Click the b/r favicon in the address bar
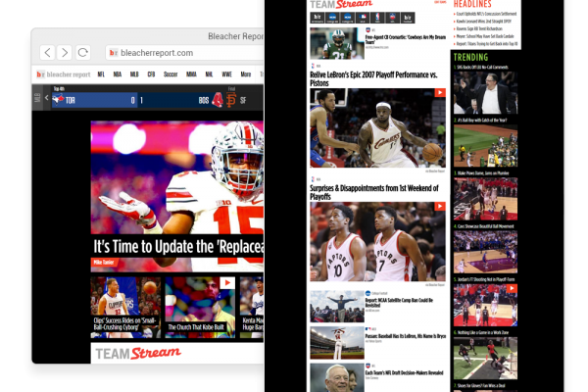The width and height of the screenshot is (588, 392). (x=114, y=53)
